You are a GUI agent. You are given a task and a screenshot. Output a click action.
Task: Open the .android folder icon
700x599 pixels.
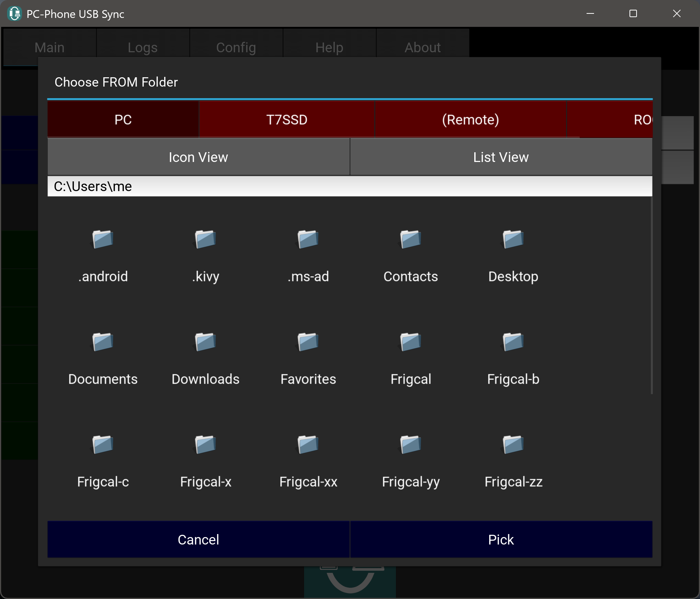tap(103, 239)
